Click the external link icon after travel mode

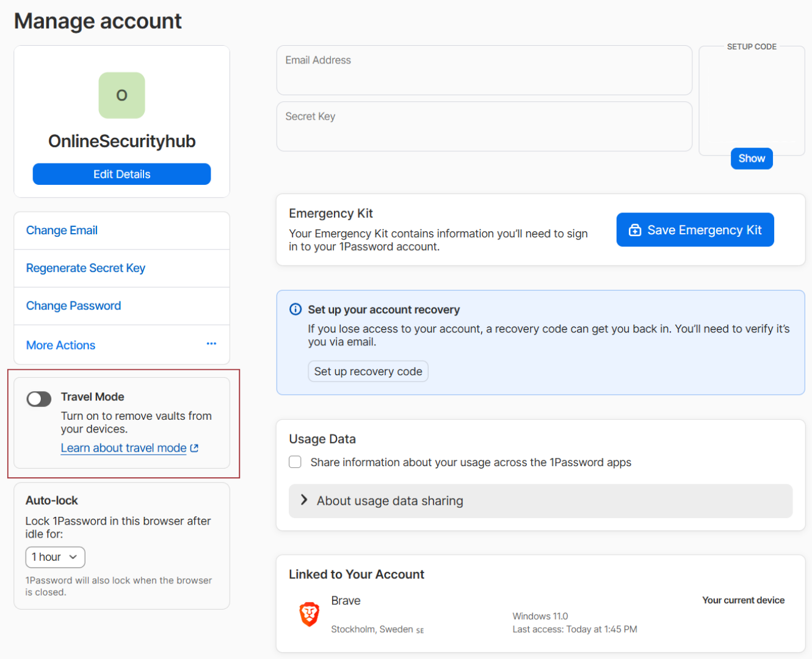tap(195, 448)
